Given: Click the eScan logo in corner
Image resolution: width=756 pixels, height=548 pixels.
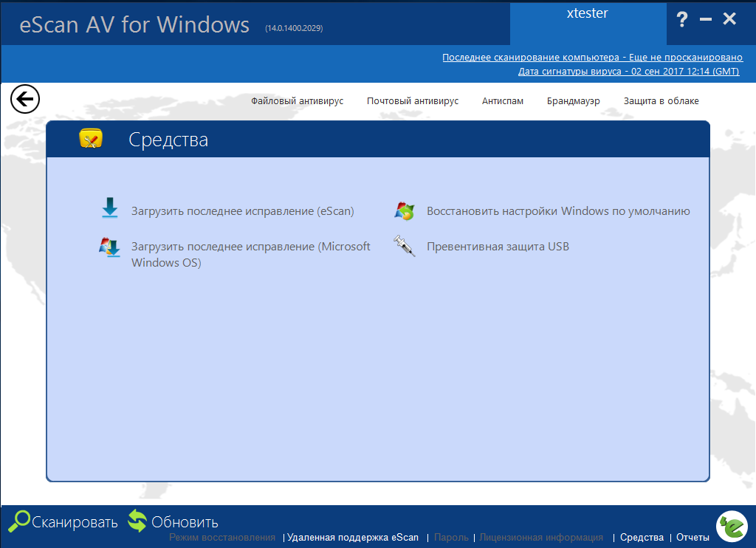Looking at the screenshot, I should pyautogui.click(x=731, y=525).
